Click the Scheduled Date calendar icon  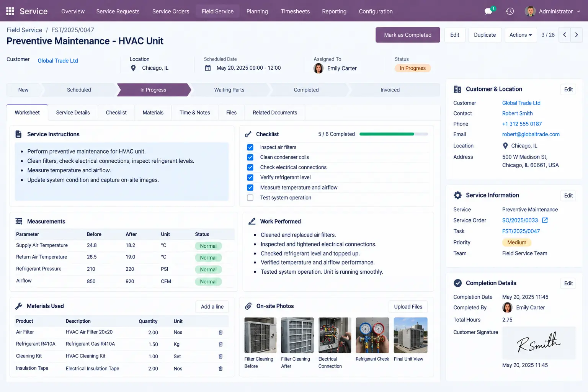pos(208,68)
